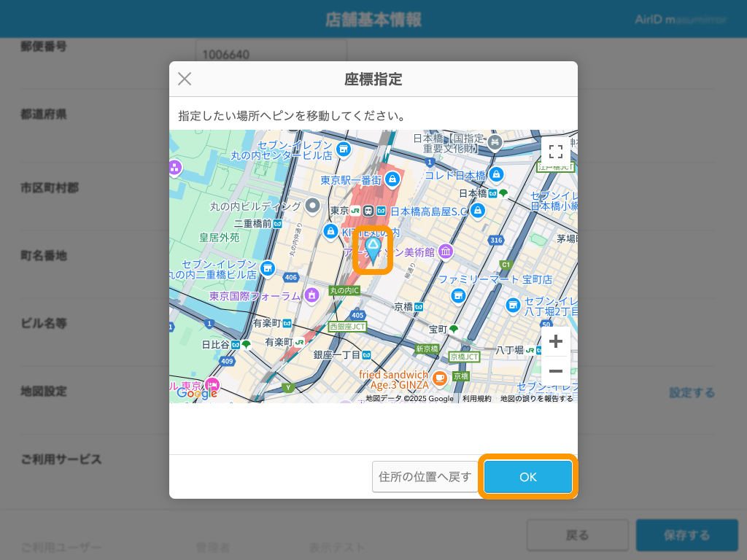The image size is (747, 560).
Task: Click the 京橋 subway station icon
Action: pyautogui.click(x=419, y=307)
